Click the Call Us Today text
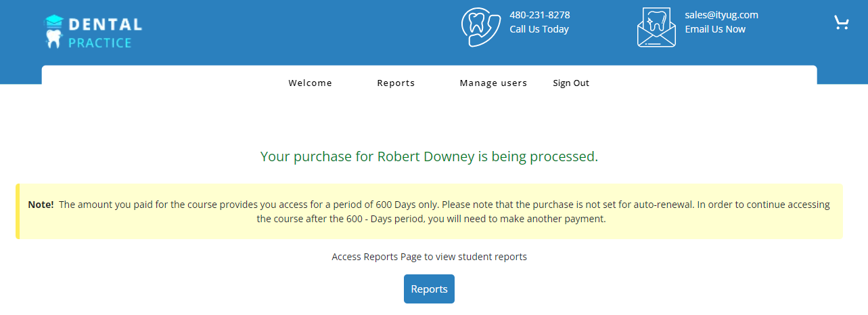868x315 pixels. coord(539,29)
